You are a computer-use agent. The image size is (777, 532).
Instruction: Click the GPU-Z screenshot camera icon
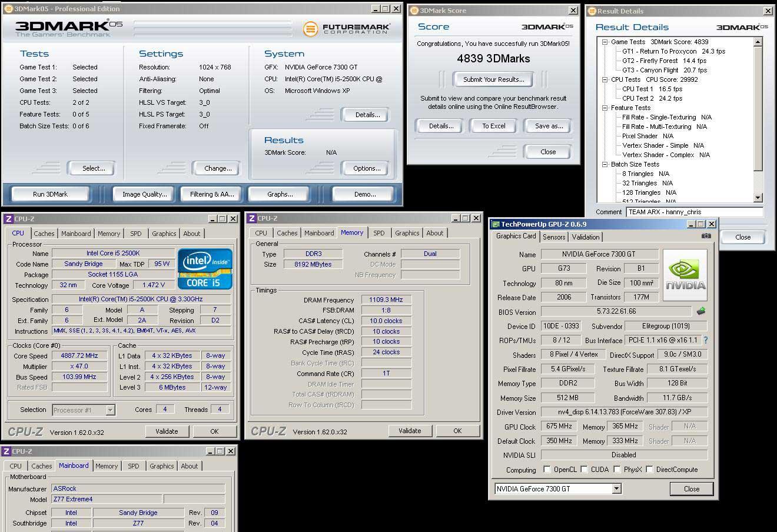pyautogui.click(x=706, y=236)
